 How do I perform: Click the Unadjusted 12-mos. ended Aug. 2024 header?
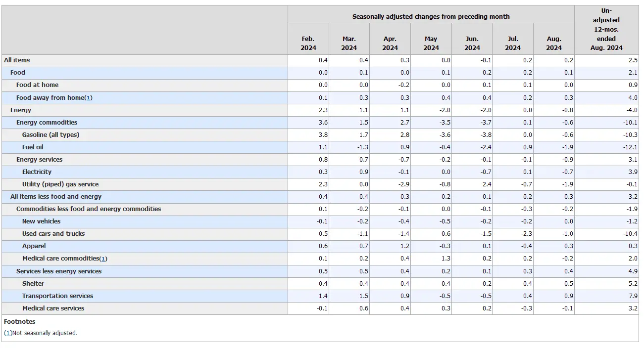click(606, 29)
